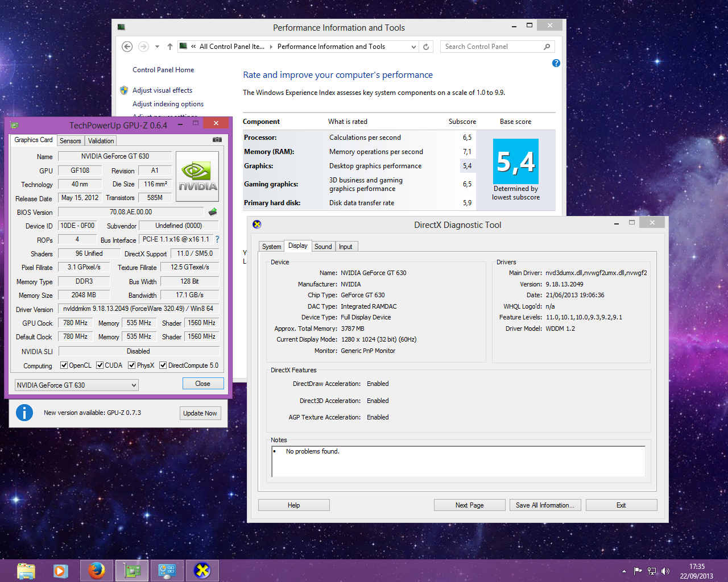Viewport: 728px width, 582px height.
Task: Click the Search Control Panel field
Action: pyautogui.click(x=498, y=47)
